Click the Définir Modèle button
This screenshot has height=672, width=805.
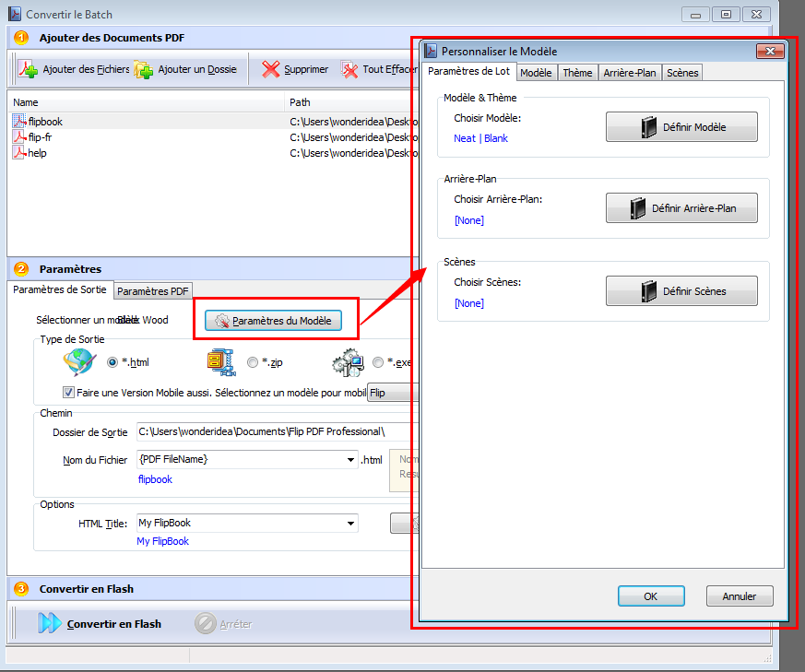pos(681,127)
